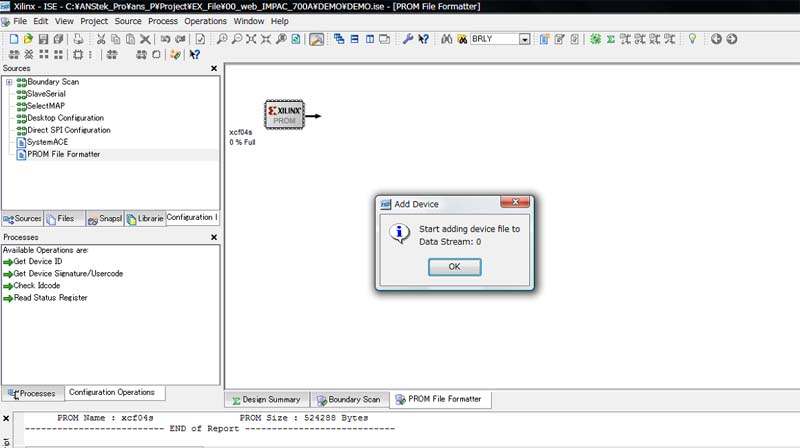Switch to the Design Summary tab
This screenshot has height=448, width=800.
[266, 400]
